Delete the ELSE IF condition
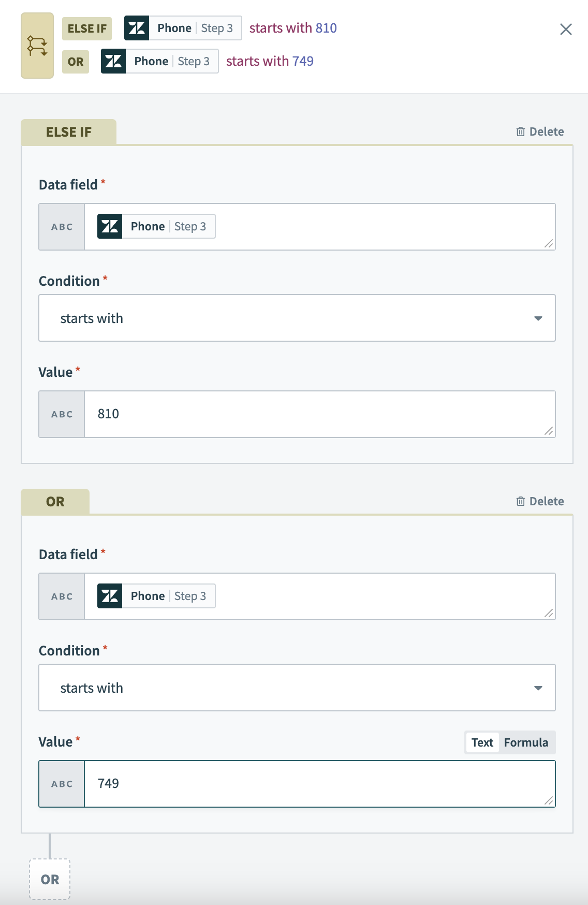The height and width of the screenshot is (905, 588). click(x=540, y=132)
